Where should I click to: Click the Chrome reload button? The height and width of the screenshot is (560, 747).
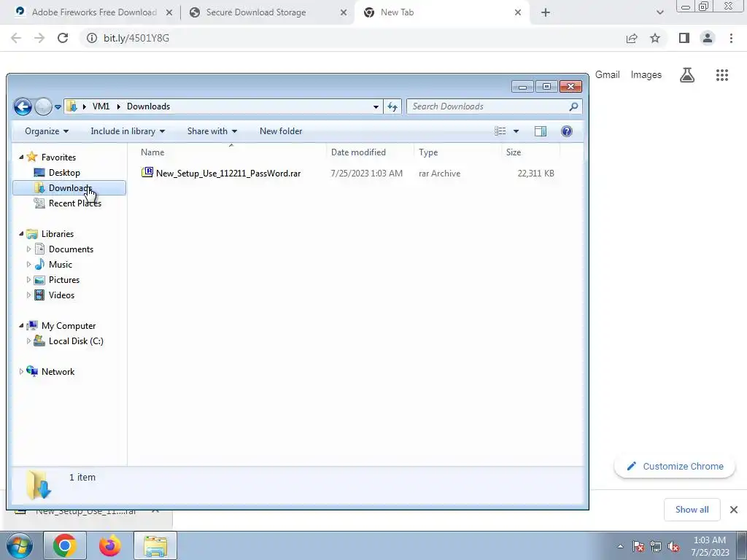(x=63, y=38)
